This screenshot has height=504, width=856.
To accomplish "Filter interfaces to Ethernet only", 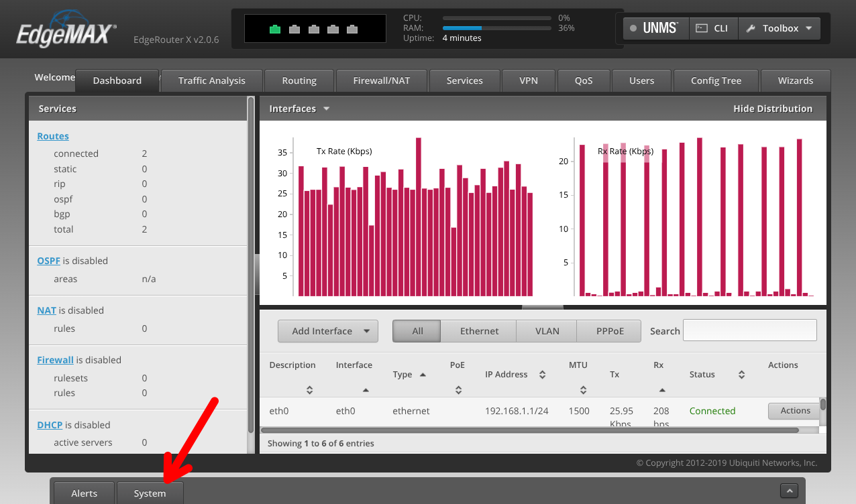I will (x=479, y=331).
